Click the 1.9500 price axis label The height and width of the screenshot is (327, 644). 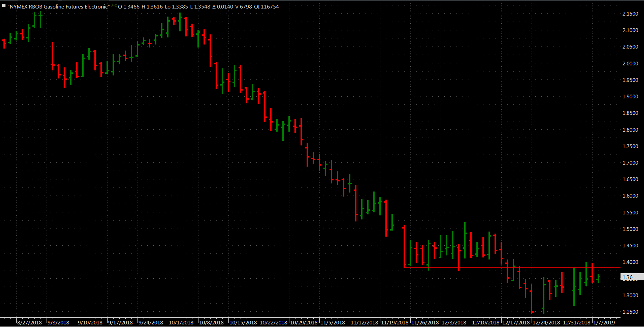click(630, 80)
